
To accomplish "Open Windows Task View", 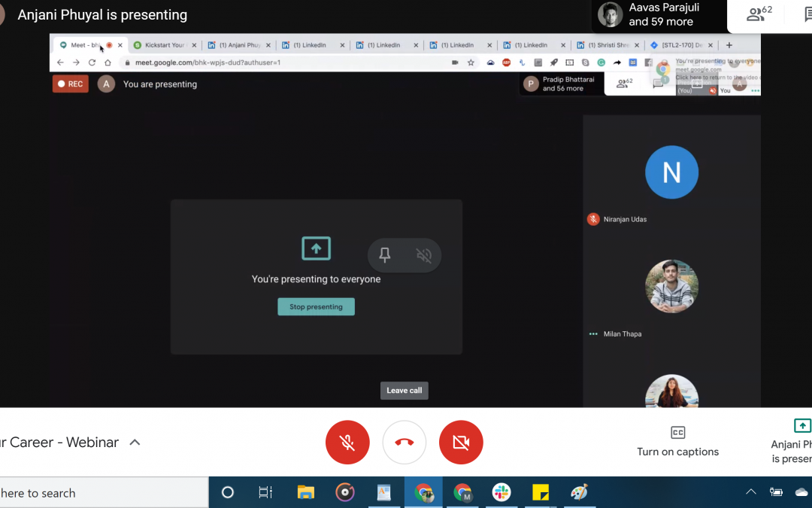I will coord(265,492).
